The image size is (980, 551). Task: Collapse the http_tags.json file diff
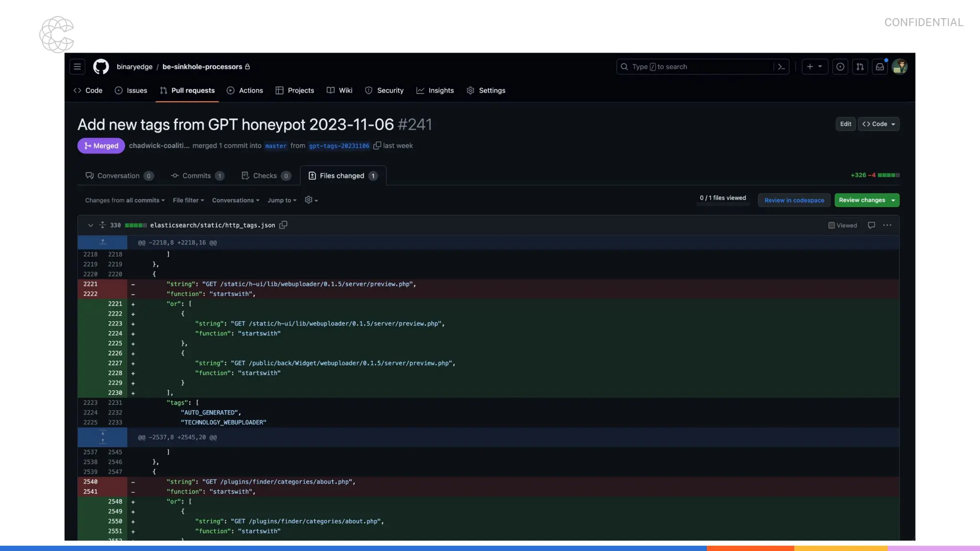point(90,225)
